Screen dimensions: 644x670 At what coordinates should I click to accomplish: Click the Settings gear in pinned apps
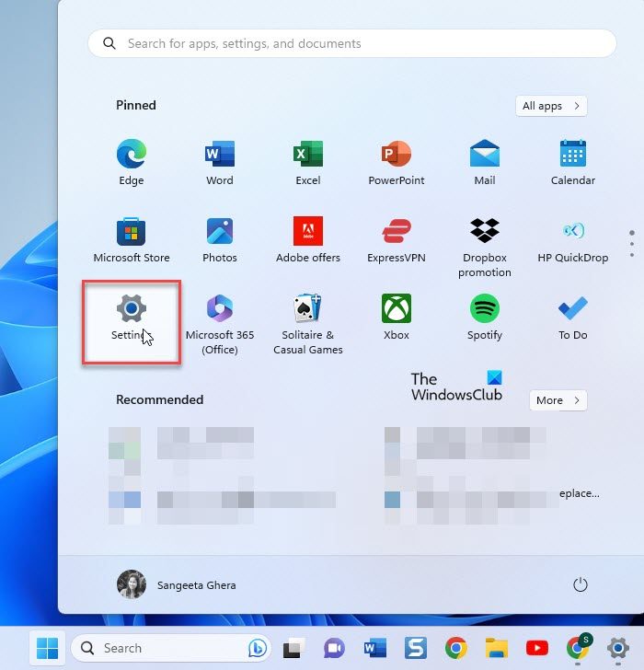132,308
